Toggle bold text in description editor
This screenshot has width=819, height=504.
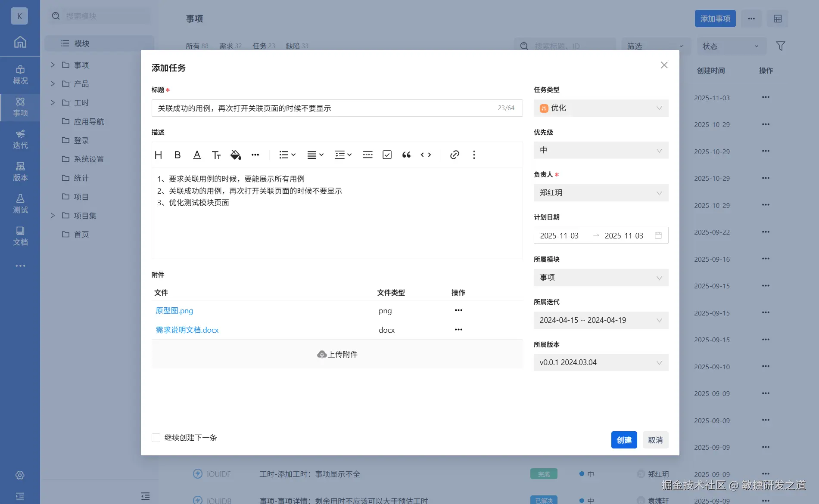(178, 155)
